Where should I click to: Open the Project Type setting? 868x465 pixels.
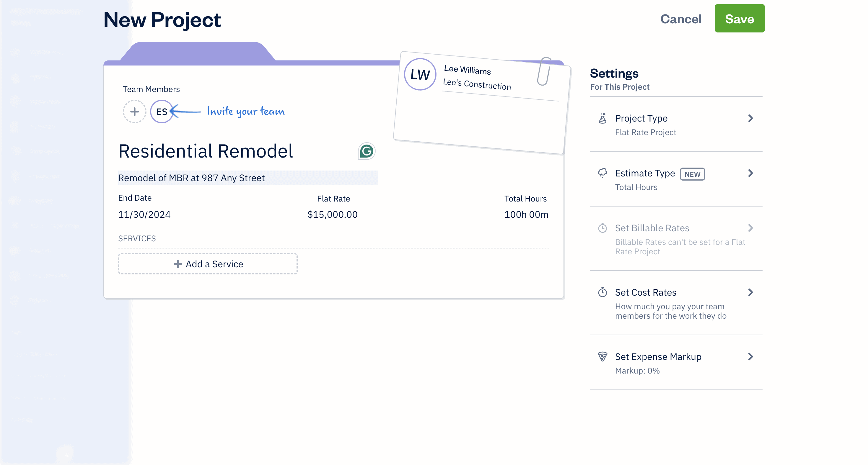pos(676,124)
